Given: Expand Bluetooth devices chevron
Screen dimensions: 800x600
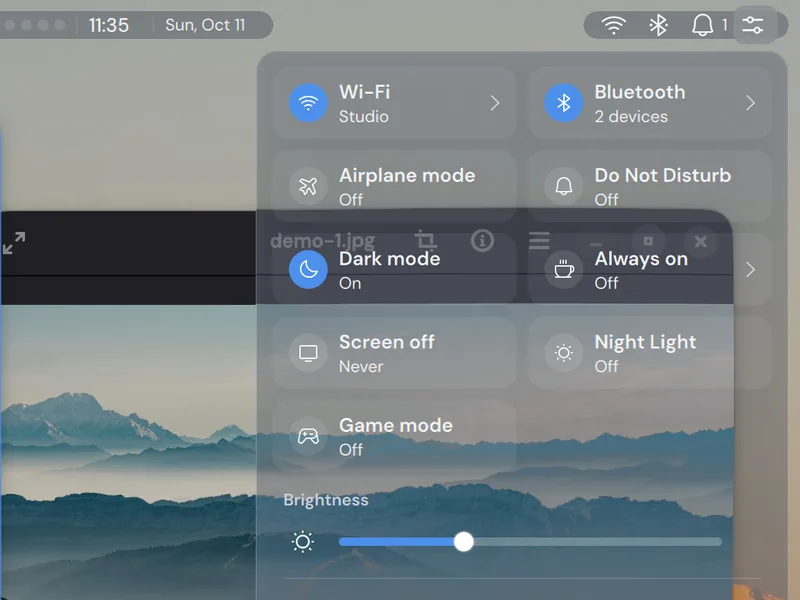Looking at the screenshot, I should point(750,103).
